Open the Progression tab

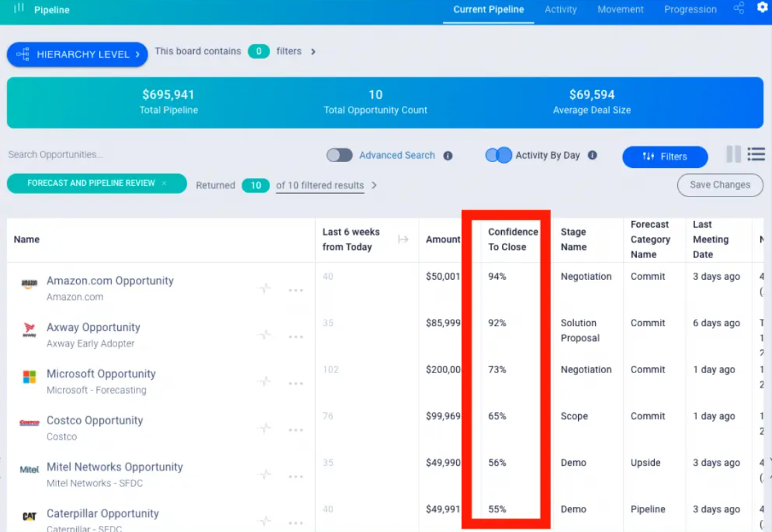click(690, 9)
